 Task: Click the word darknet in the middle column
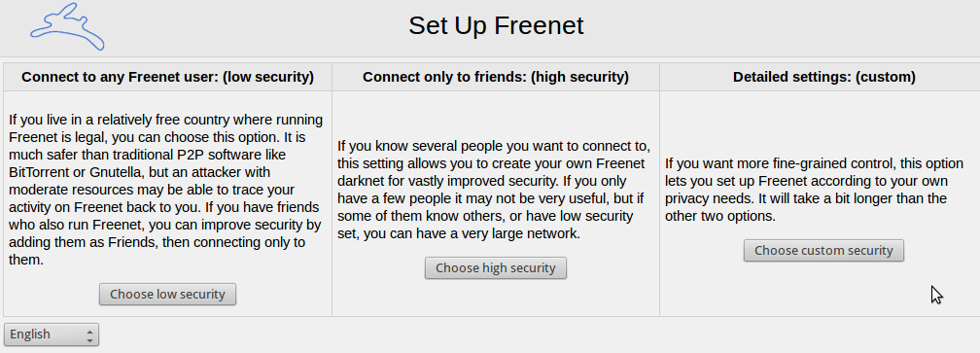[x=360, y=181]
